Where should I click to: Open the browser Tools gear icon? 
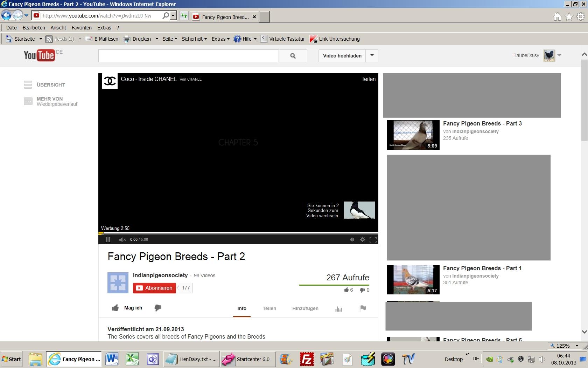point(580,16)
